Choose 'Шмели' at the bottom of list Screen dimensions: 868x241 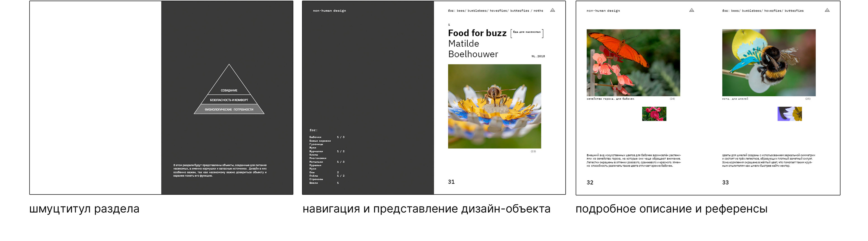313,183
